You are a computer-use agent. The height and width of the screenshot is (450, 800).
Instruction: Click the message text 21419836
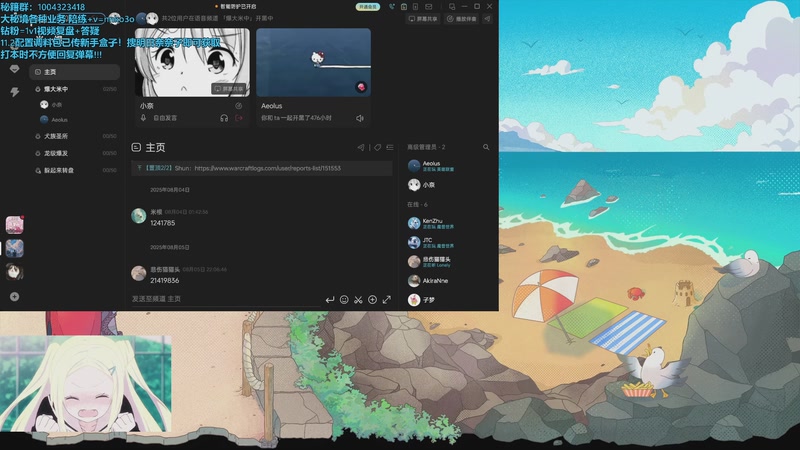[165, 281]
